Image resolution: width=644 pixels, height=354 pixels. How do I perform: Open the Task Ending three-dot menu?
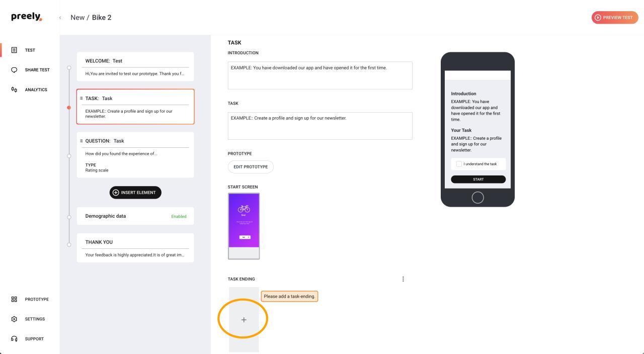(403, 279)
